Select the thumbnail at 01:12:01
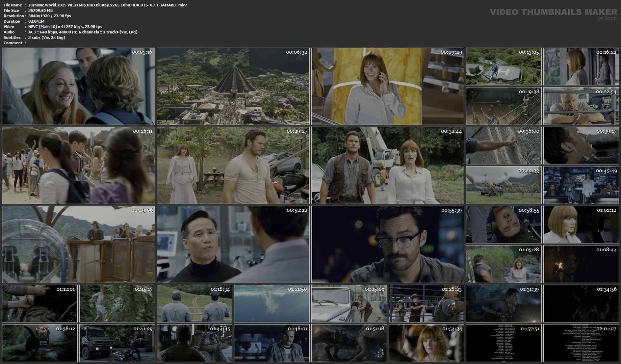Screen dimensions: 621x364 point(40,304)
